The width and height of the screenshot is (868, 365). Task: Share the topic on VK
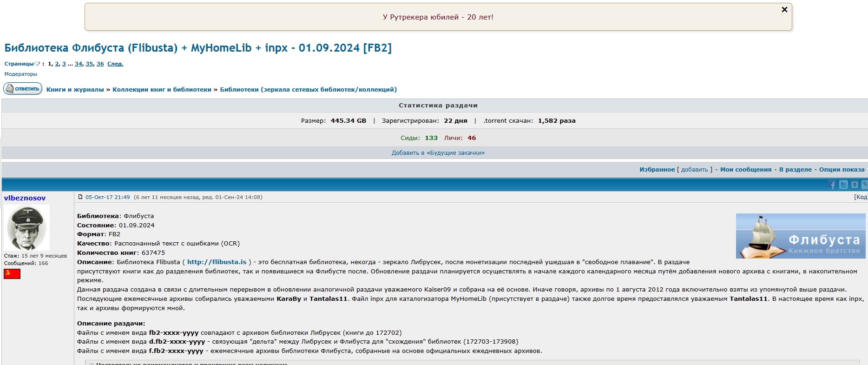[x=855, y=185]
